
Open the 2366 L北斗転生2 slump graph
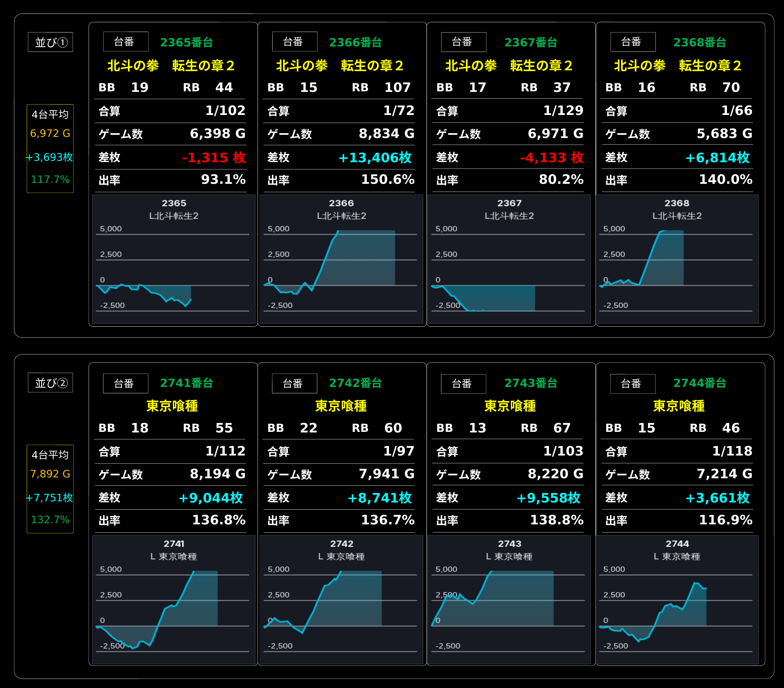pos(341,259)
